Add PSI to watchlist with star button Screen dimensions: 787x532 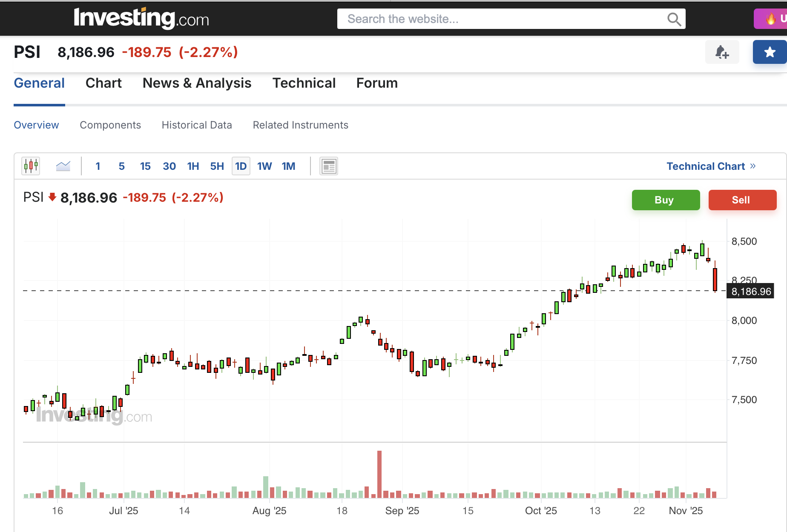click(x=770, y=52)
